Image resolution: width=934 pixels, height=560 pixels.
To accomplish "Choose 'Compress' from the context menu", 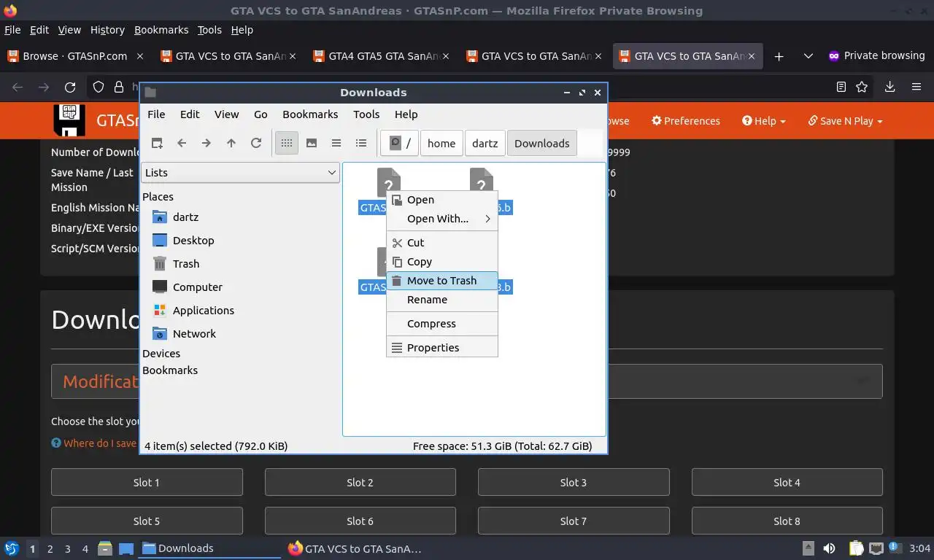I will pyautogui.click(x=442, y=324).
